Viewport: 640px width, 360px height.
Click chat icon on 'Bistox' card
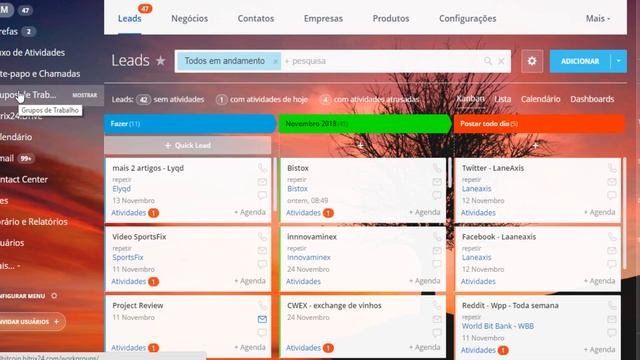[437, 196]
